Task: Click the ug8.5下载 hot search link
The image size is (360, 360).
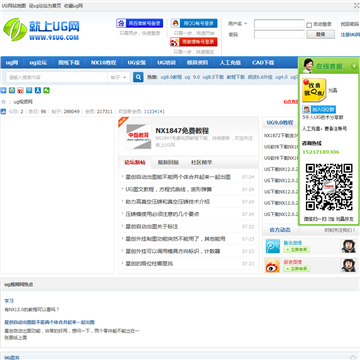Action: tap(213, 77)
